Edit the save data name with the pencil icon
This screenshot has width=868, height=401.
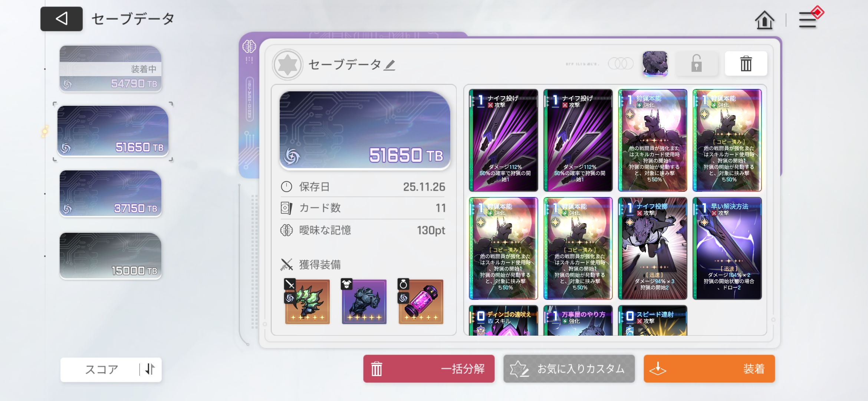tap(389, 65)
